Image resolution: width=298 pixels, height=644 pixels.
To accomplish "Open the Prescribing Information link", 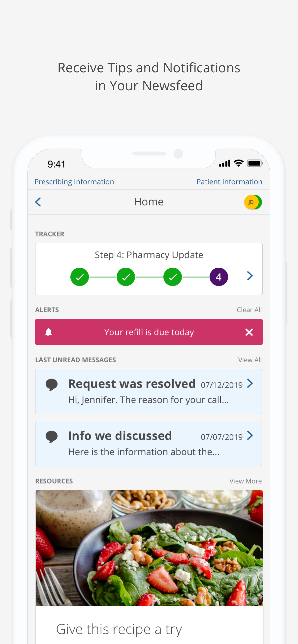I will 74,182.
